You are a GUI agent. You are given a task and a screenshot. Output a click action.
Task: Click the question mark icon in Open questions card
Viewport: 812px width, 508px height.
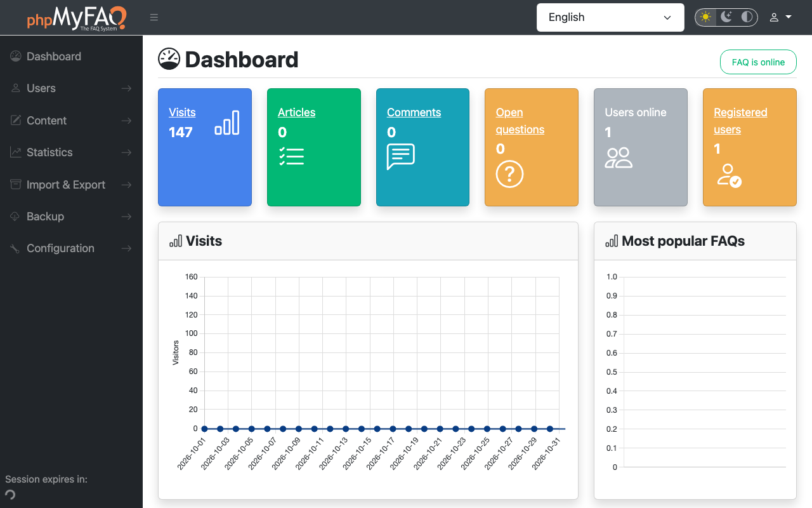click(x=509, y=174)
